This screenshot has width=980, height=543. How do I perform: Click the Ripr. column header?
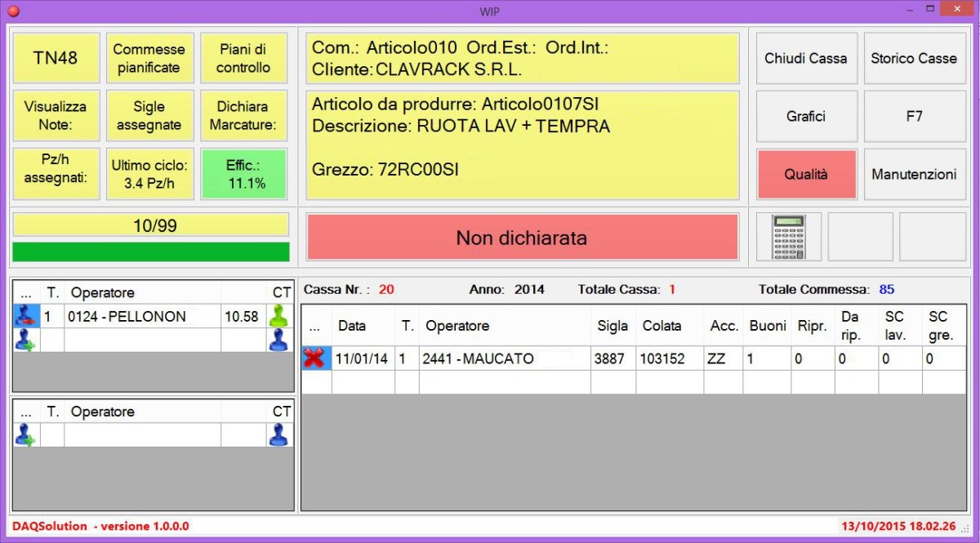click(813, 326)
